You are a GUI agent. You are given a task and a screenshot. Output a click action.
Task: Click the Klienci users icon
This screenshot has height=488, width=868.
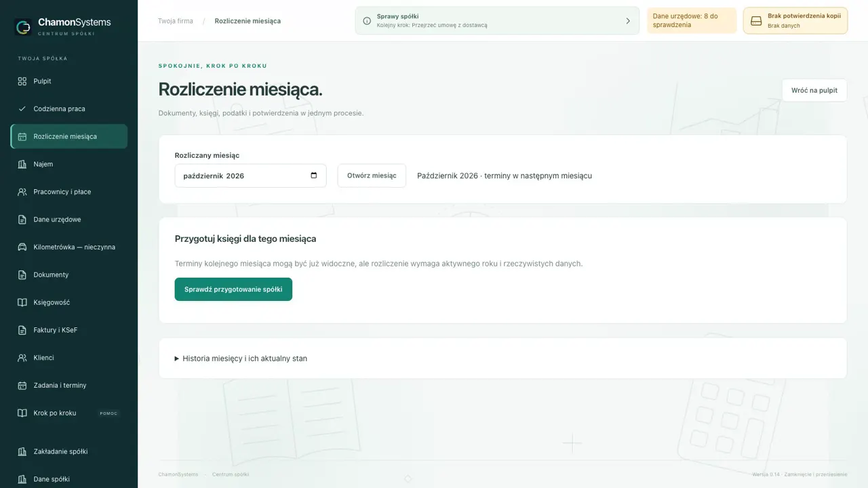pyautogui.click(x=22, y=357)
